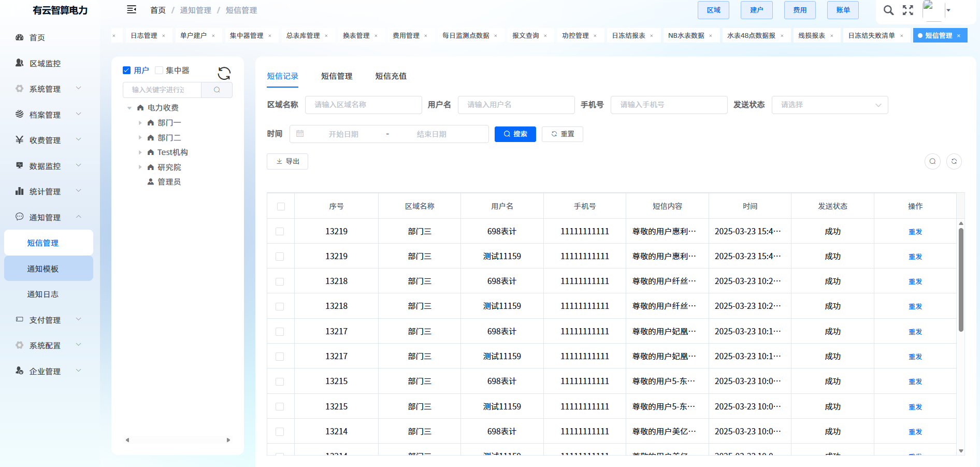Viewport: 980px width, 467px height.
Task: Click the blue 搜索 button
Action: (x=515, y=134)
